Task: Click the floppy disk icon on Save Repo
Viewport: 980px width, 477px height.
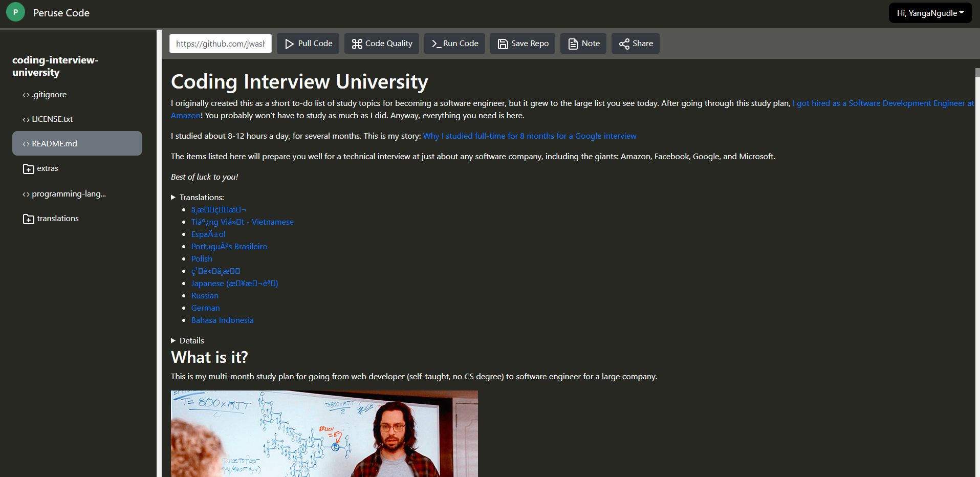Action: [503, 44]
